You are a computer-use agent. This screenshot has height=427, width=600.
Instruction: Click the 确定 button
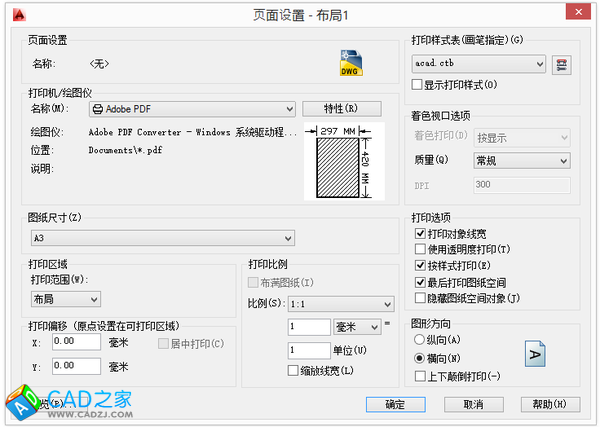[395, 404]
